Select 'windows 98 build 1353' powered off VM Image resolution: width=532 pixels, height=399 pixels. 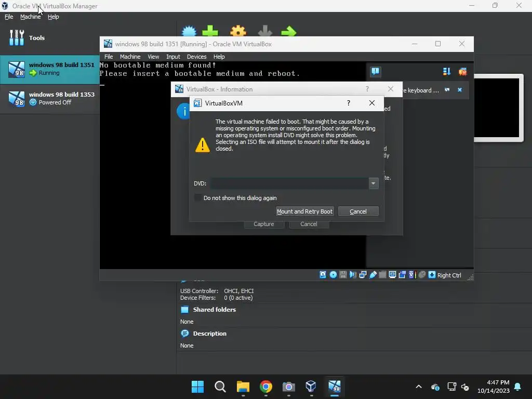click(x=50, y=99)
